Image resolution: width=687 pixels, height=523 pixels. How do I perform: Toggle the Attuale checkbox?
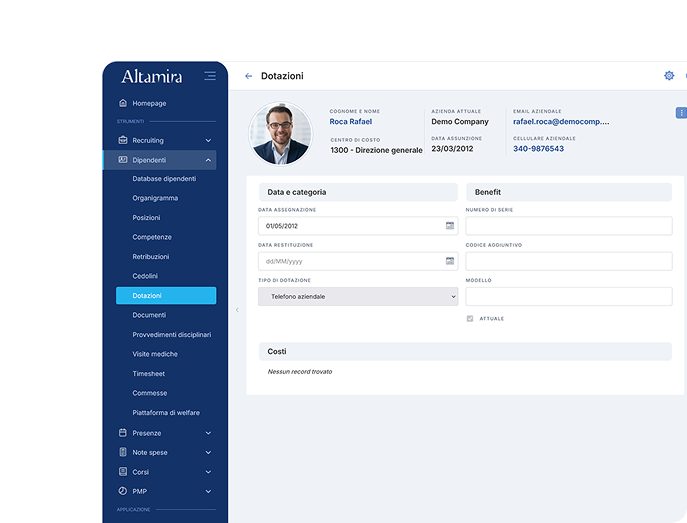[470, 318]
